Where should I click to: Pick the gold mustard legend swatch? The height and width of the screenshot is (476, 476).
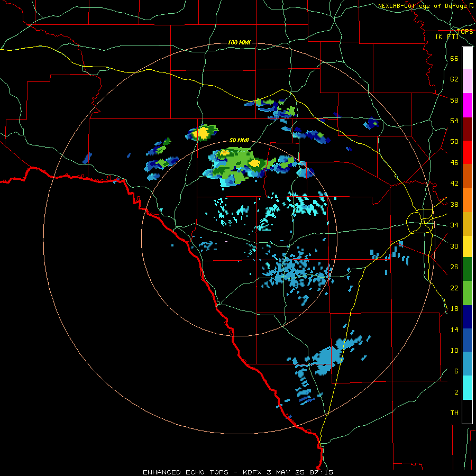[x=467, y=224]
